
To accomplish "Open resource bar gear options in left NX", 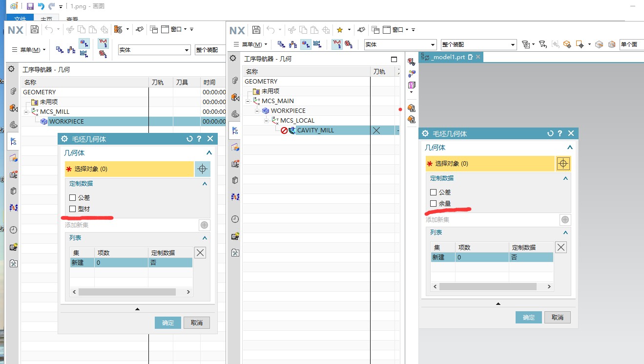I will click(x=11, y=69).
